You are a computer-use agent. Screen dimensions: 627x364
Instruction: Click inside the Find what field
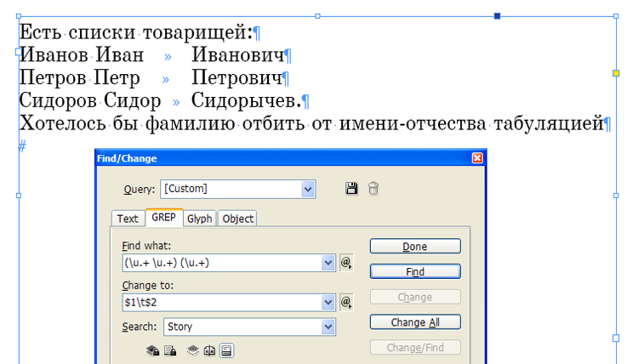[222, 263]
